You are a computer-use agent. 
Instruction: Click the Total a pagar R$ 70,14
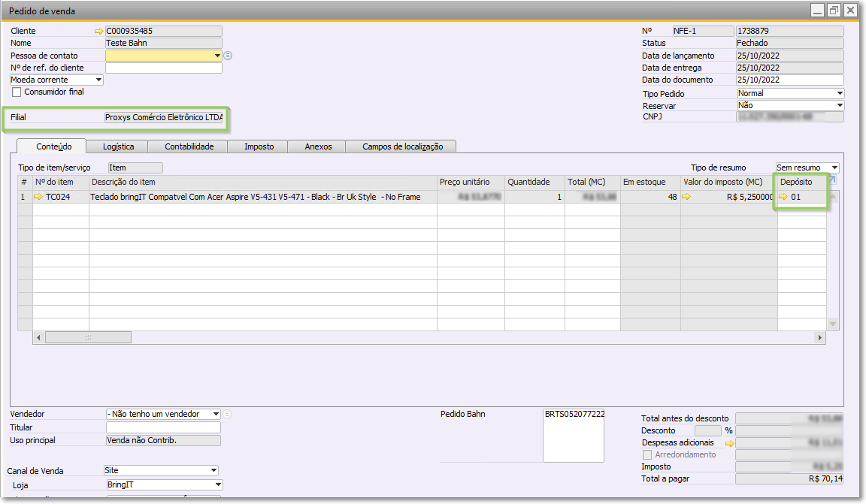click(789, 478)
